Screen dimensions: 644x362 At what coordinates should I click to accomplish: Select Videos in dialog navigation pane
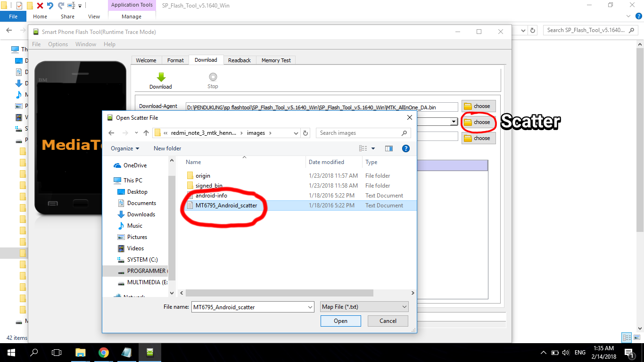pos(135,248)
